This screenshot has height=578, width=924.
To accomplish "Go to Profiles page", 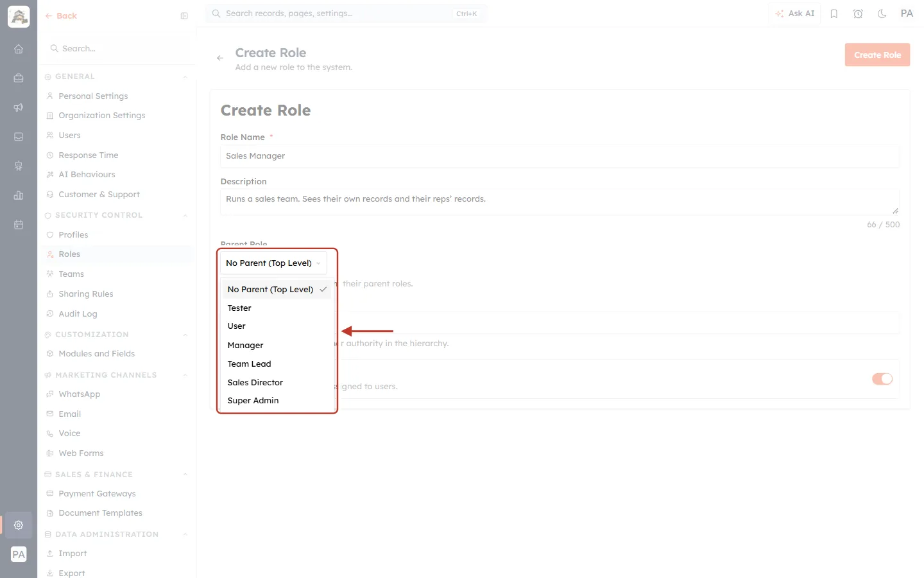I will [x=73, y=235].
